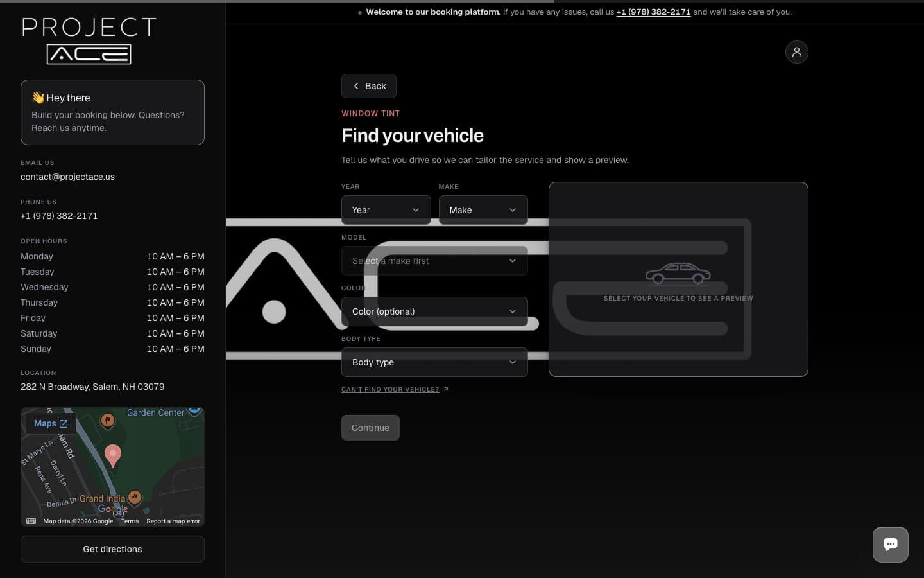Screen dimensions: 924x578
Task: Click the Sunday opening hours row
Action: pos(112,349)
